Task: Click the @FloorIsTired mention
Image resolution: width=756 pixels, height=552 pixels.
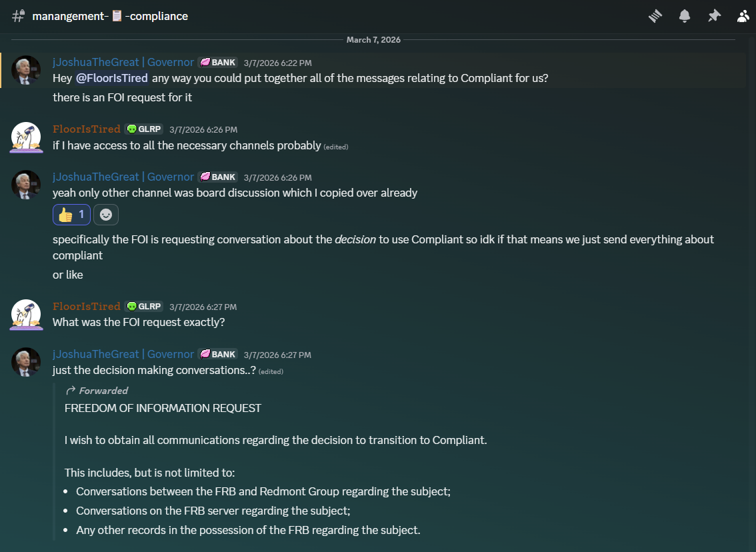Action: click(111, 78)
